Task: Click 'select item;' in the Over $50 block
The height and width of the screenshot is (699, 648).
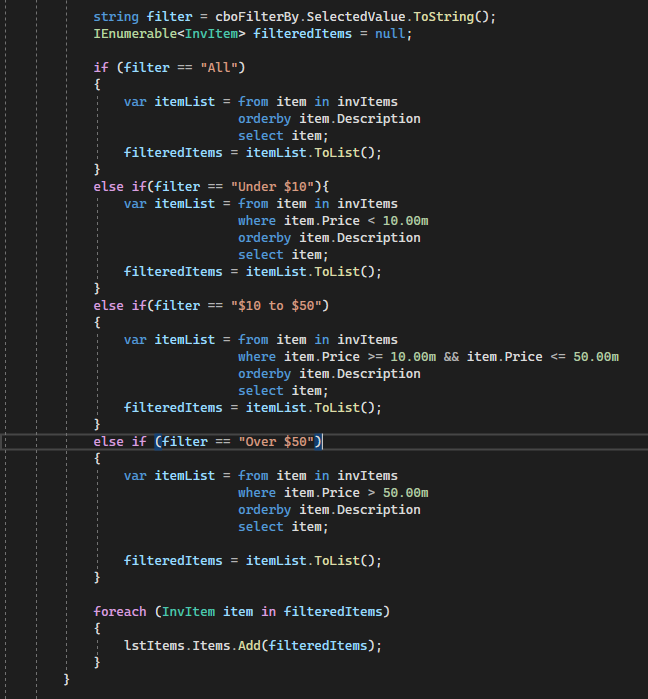Action: coord(283,527)
